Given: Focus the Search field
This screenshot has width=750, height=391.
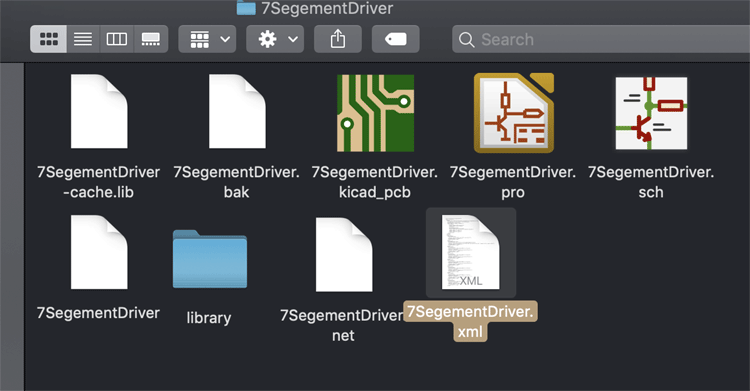Looking at the screenshot, I should click(601, 39).
